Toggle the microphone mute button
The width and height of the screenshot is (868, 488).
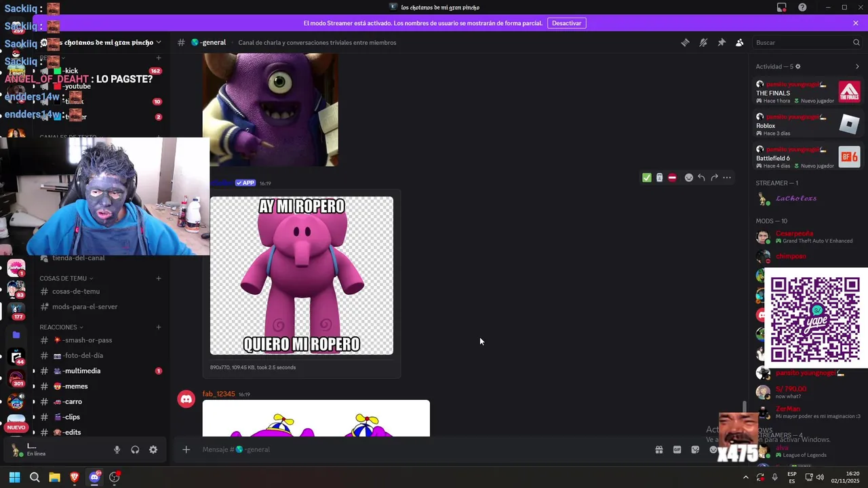point(117,449)
